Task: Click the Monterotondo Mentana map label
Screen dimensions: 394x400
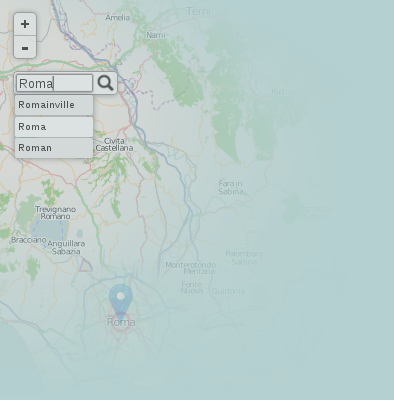Action: click(191, 268)
